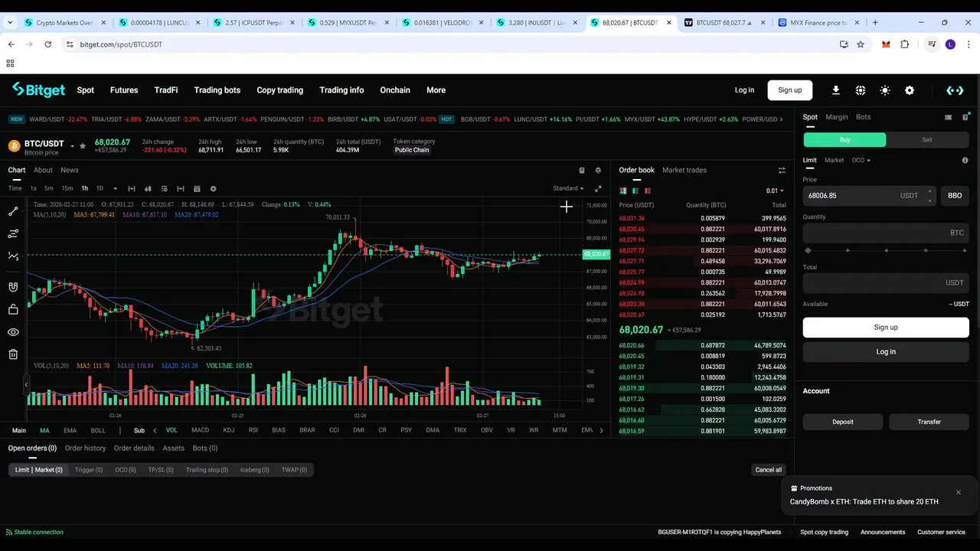Open the Futures menu
Viewport: 980px width, 551px height.
[x=124, y=90]
